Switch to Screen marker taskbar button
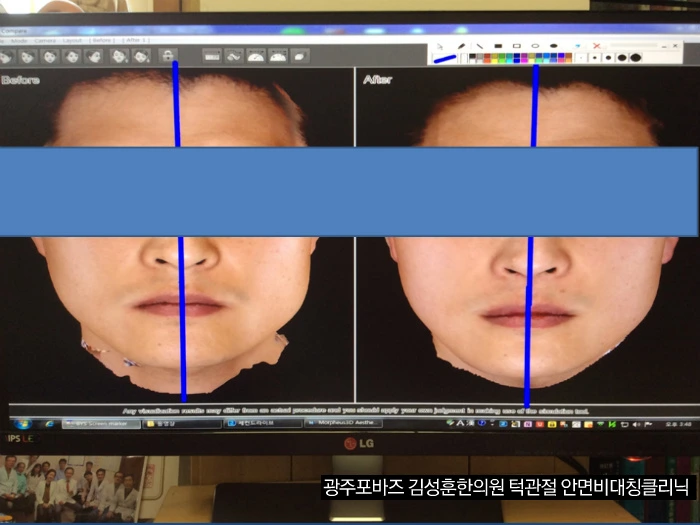Image resolution: width=700 pixels, height=525 pixels. [101, 423]
